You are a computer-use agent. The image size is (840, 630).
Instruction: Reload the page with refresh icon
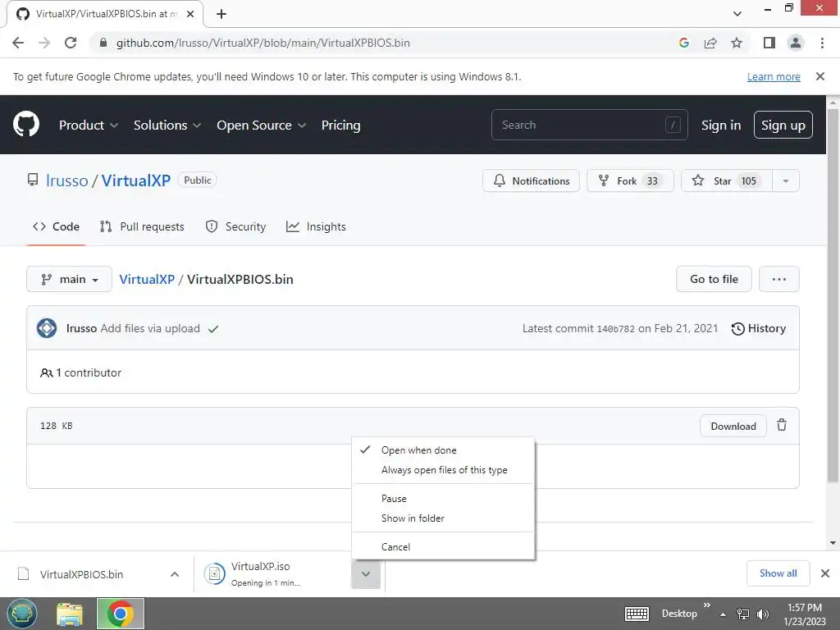click(x=71, y=43)
